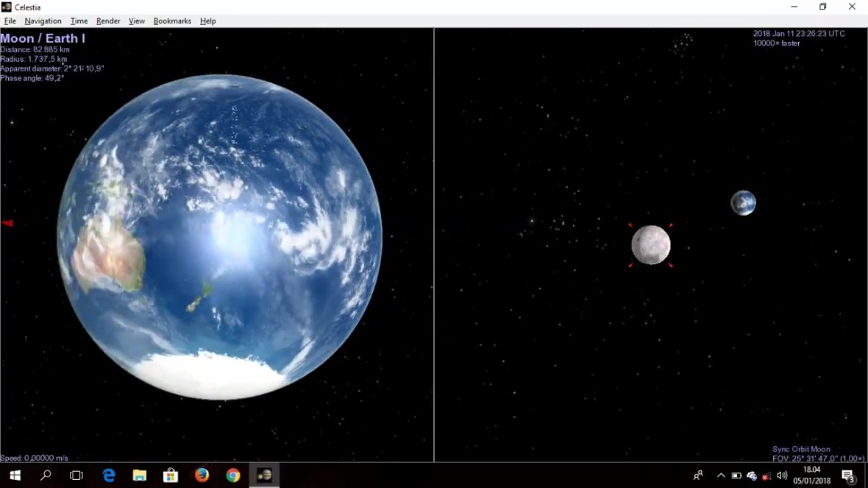The image size is (868, 488).
Task: Open Task View on the taskbar
Action: click(77, 475)
